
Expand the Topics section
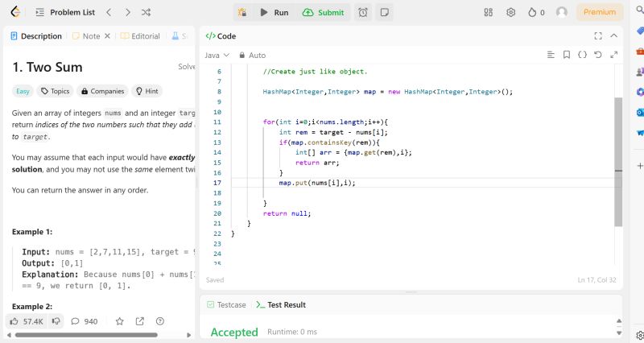[56, 91]
